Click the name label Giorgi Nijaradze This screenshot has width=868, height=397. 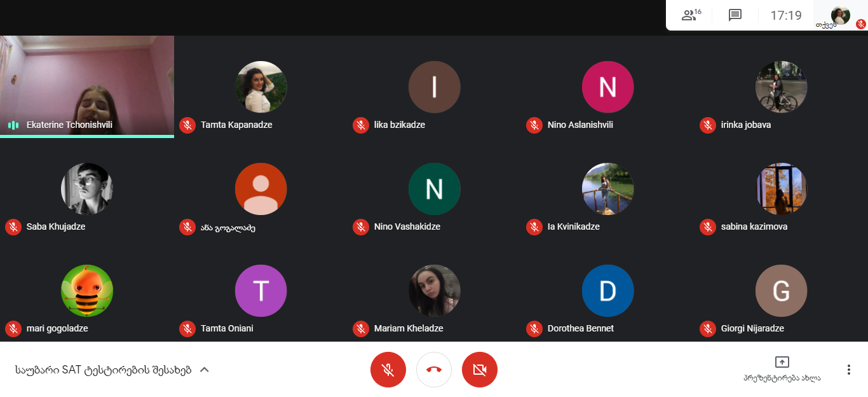(752, 329)
